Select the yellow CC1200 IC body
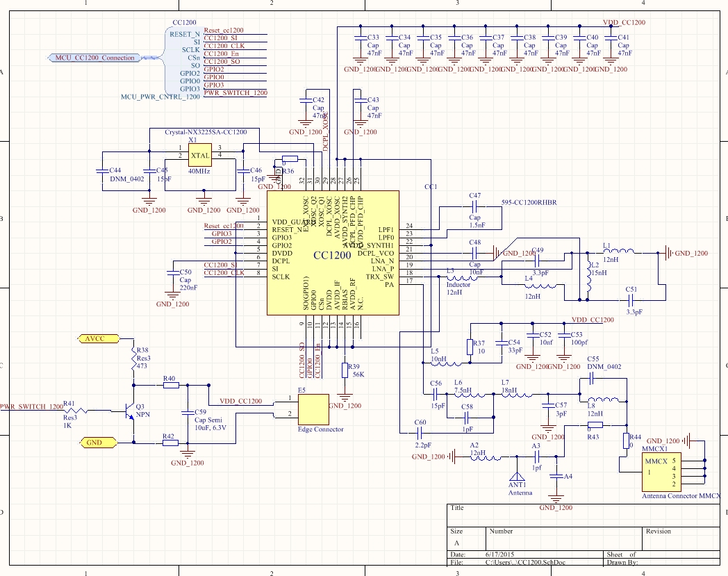This screenshot has height=576, width=728. click(x=333, y=253)
